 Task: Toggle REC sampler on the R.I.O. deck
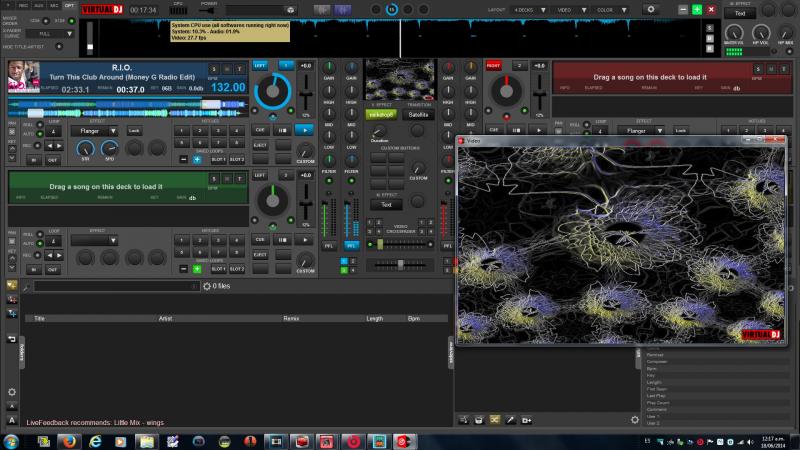(37, 145)
